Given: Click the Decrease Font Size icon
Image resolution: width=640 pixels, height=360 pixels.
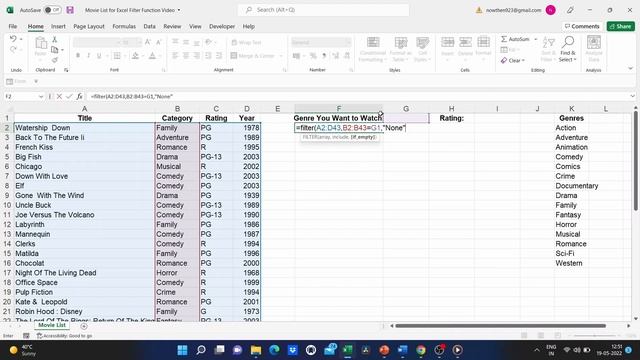Looking at the screenshot, I should click(158, 42).
